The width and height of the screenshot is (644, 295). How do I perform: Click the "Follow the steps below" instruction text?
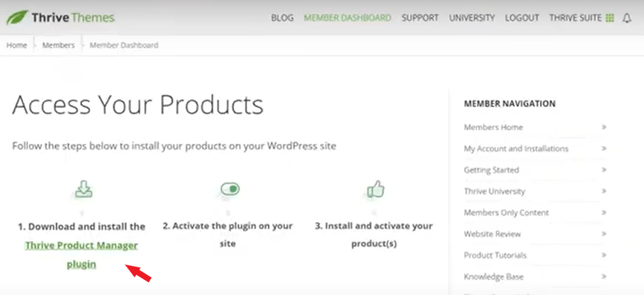(174, 146)
